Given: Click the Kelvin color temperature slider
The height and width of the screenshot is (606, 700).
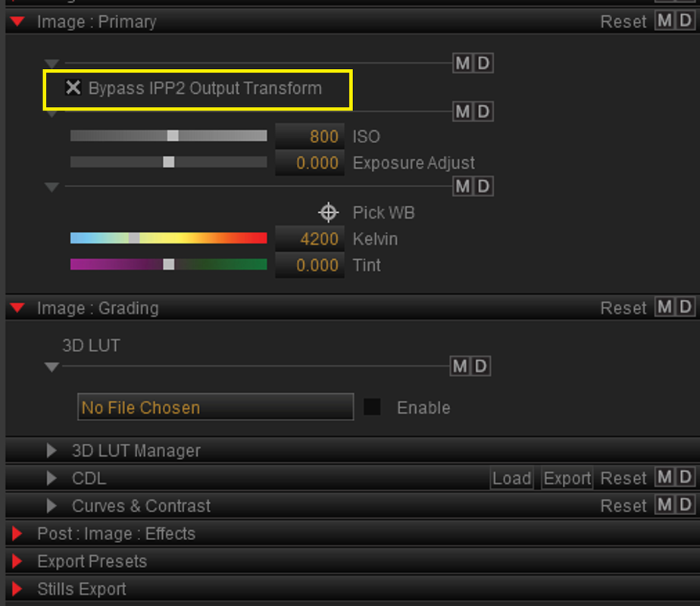Looking at the screenshot, I should pyautogui.click(x=169, y=238).
